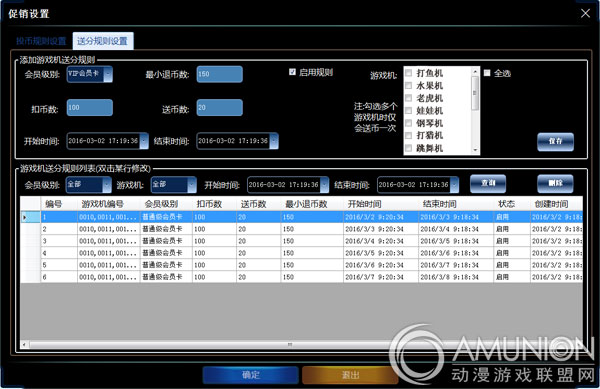600x389 pixels.
Task: Select row 3 in the rule table
Action: (302, 241)
